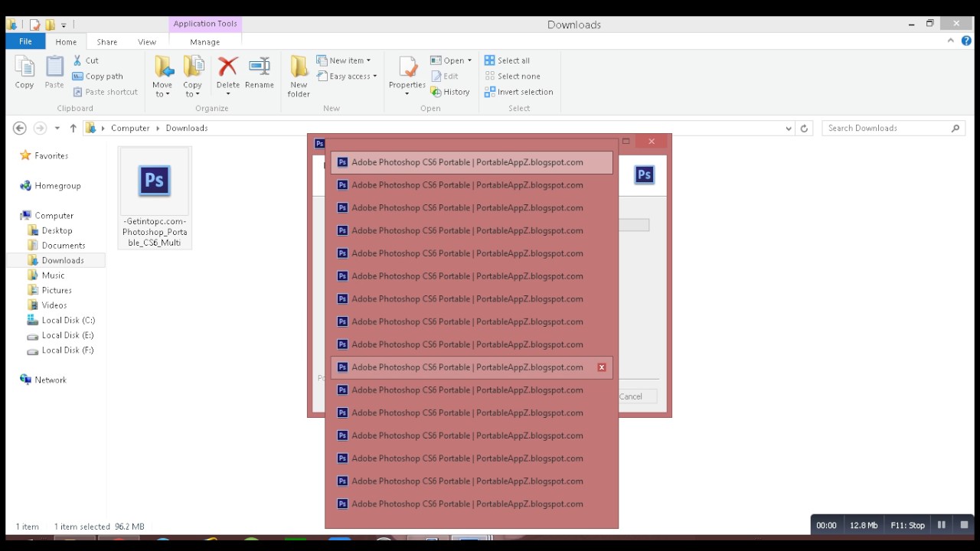Image resolution: width=980 pixels, height=551 pixels.
Task: Select Favorites in the navigation pane
Action: [51, 156]
